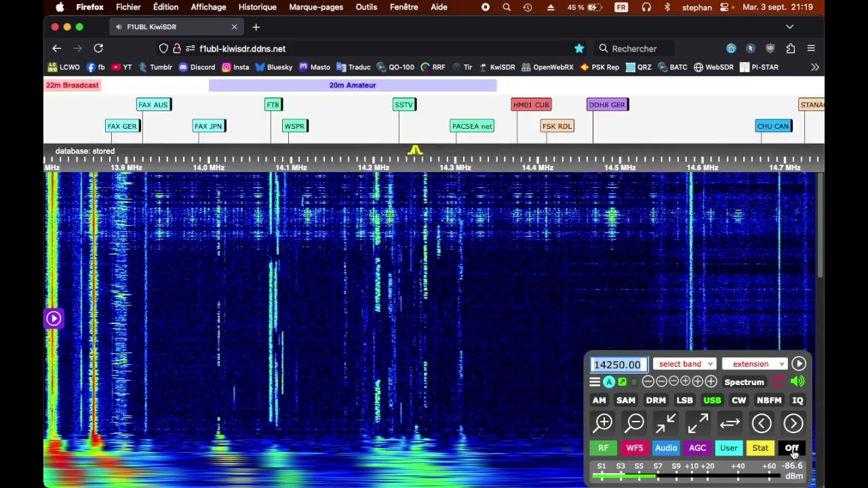Reload the page with Firefox reload icon
This screenshot has height=488, width=868.
98,49
